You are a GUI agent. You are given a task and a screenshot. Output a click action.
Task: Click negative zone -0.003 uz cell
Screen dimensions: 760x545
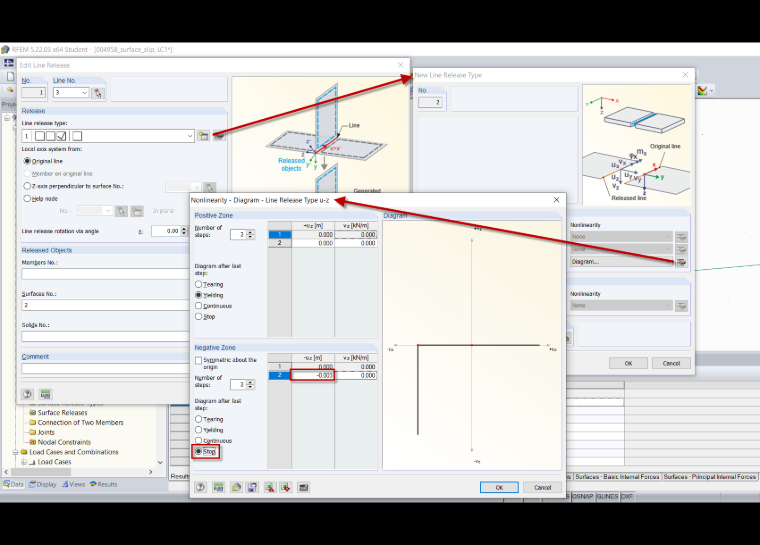coord(313,375)
